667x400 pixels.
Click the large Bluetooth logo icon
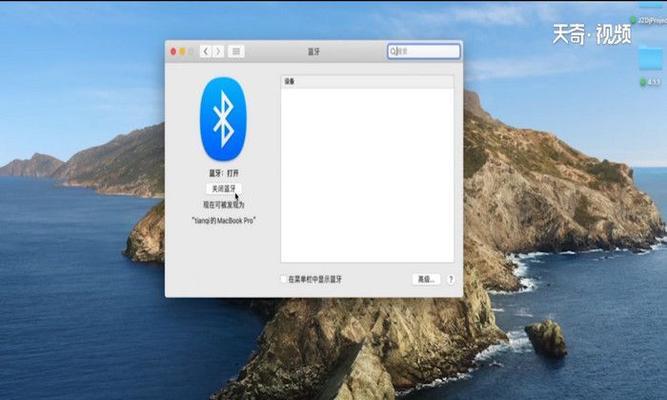click(x=223, y=119)
